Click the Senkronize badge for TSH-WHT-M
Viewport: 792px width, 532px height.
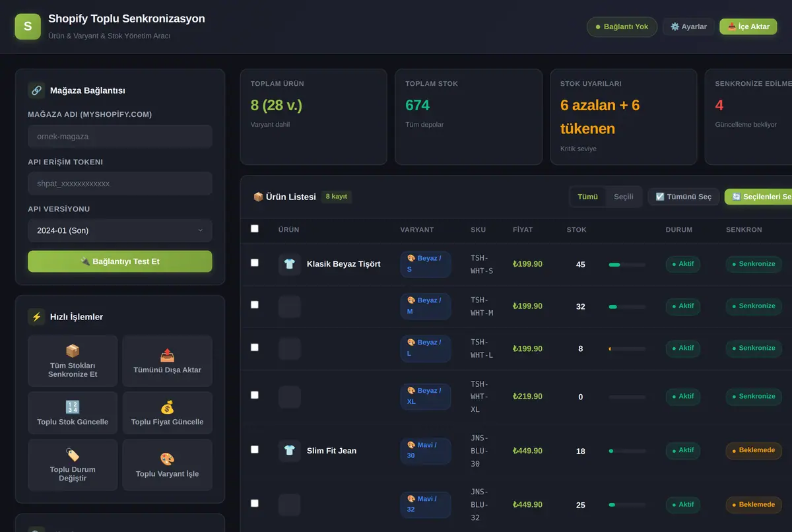point(754,306)
